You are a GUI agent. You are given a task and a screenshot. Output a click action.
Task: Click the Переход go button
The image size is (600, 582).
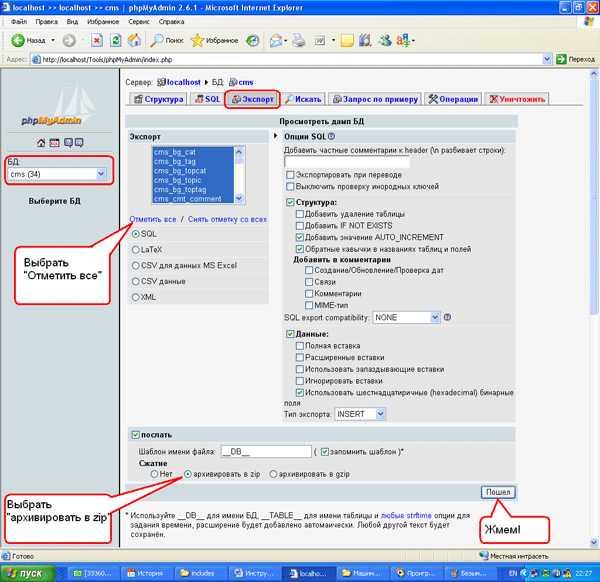point(576,59)
